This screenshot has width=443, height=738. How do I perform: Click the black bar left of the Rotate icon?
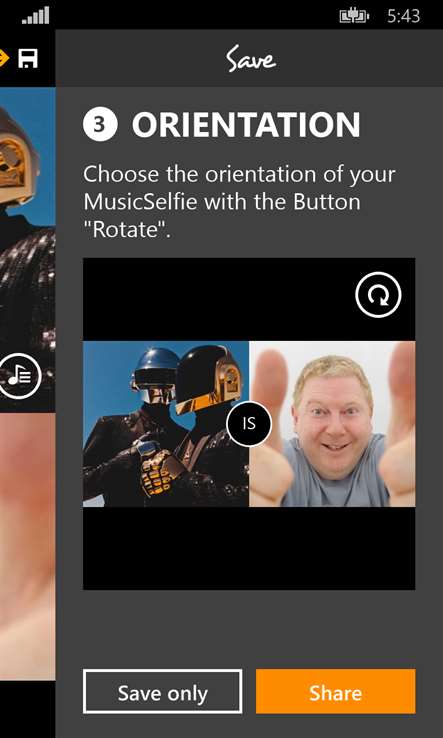219,299
